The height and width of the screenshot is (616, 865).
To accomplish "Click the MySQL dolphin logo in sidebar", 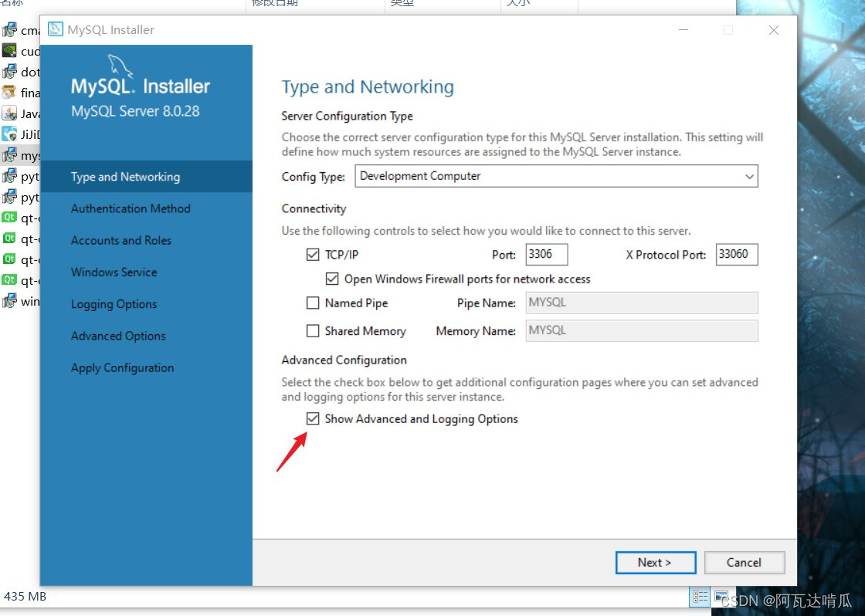I will point(120,66).
